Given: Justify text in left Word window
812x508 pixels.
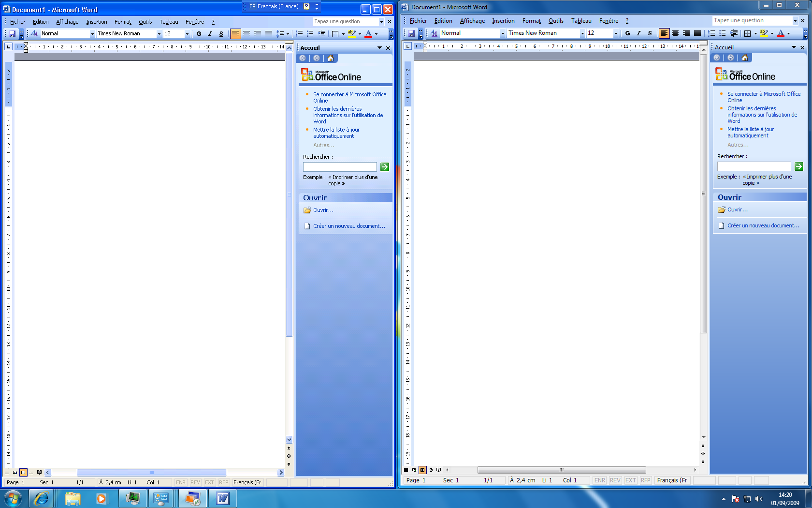Looking at the screenshot, I should click(x=269, y=34).
